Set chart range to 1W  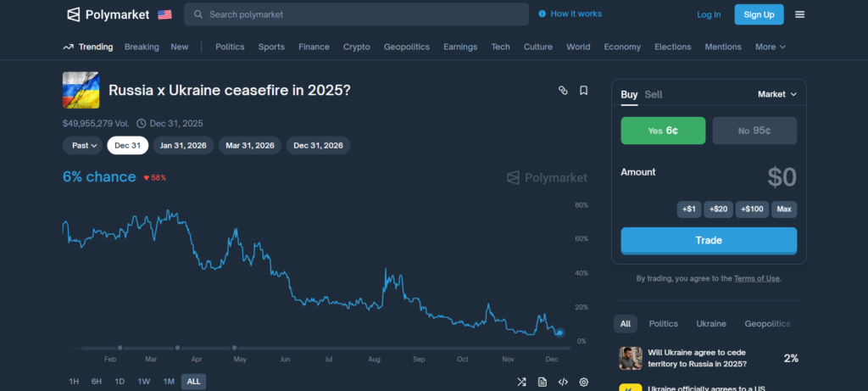[144, 382]
